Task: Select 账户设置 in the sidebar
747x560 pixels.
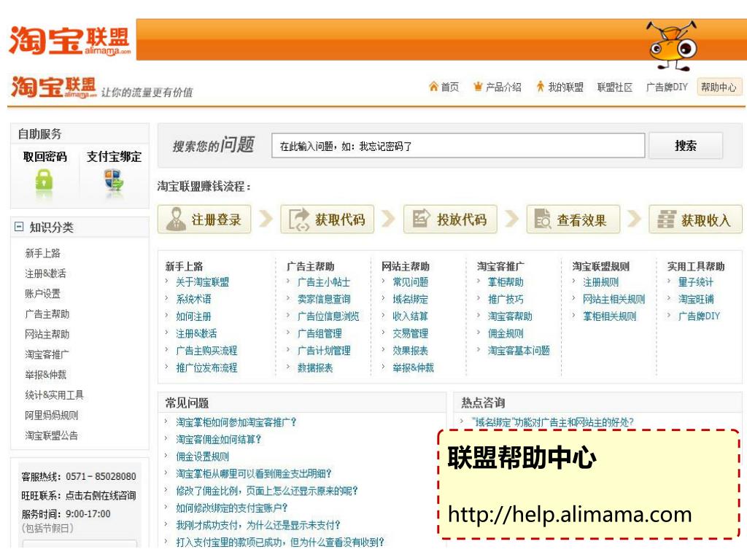Action: pyautogui.click(x=43, y=294)
